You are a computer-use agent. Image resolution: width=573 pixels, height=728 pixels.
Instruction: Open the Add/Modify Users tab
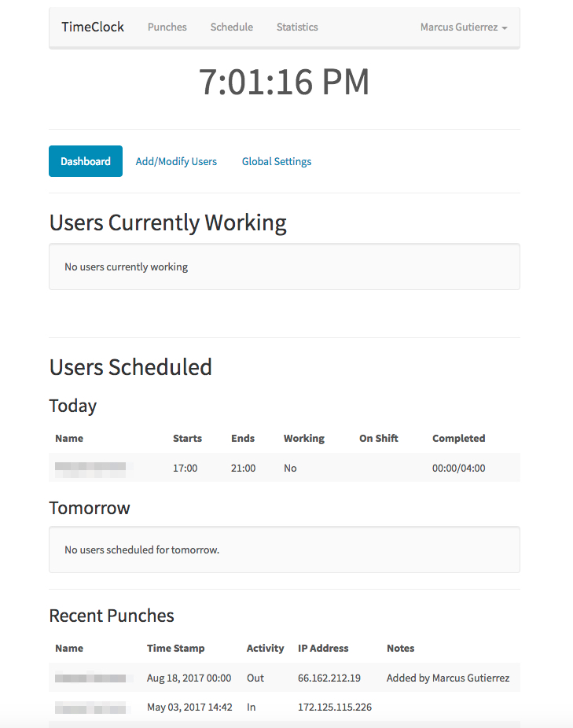click(x=176, y=161)
